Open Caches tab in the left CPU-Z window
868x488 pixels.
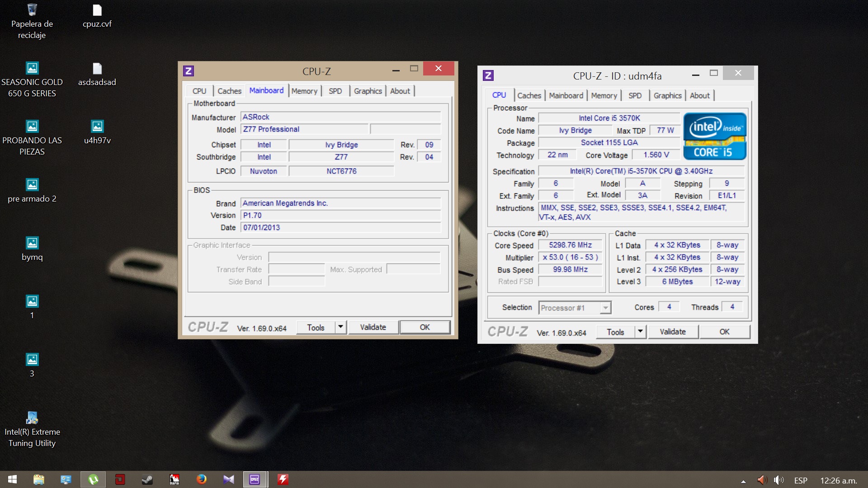pos(229,91)
